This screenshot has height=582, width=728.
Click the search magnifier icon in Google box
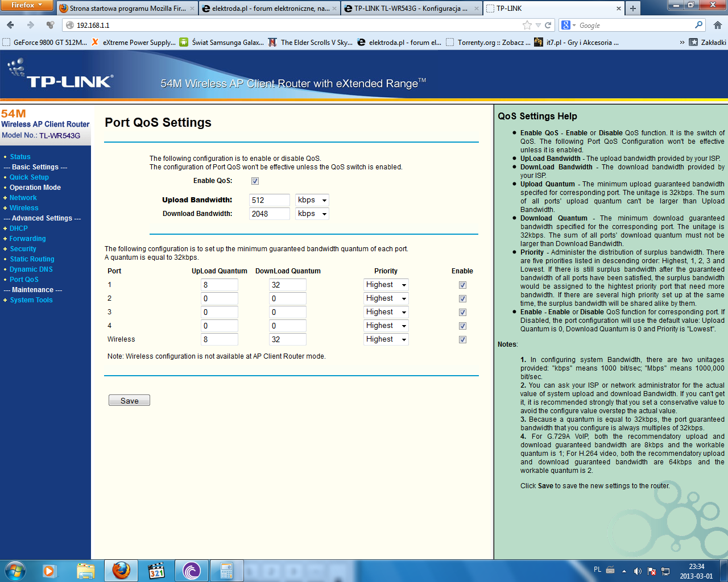tap(699, 25)
